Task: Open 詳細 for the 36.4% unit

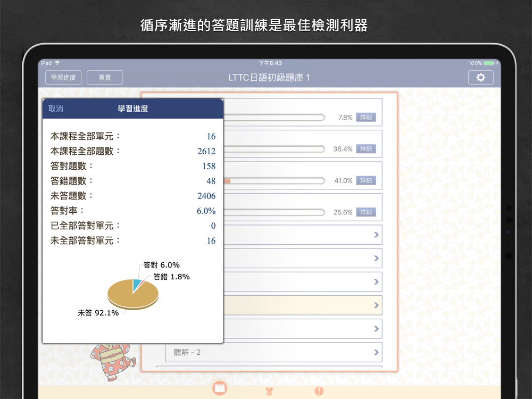Action: [x=366, y=149]
